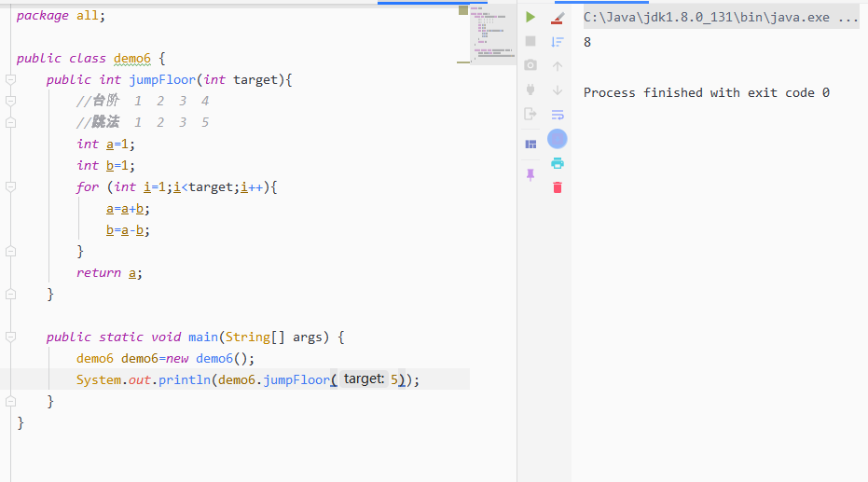The image size is (868, 482).
Task: Click the 'main' method name
Action: [x=203, y=337]
